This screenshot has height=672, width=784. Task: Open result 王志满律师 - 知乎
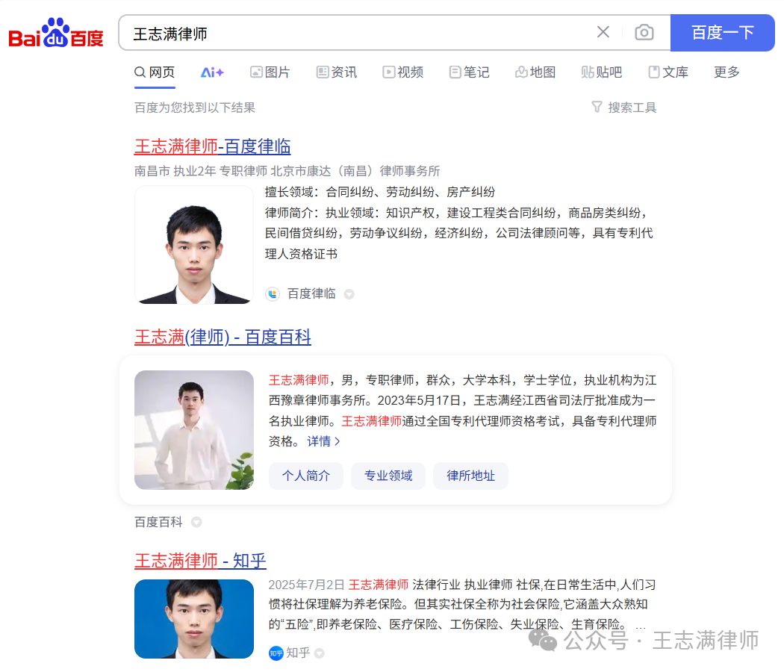point(200,561)
